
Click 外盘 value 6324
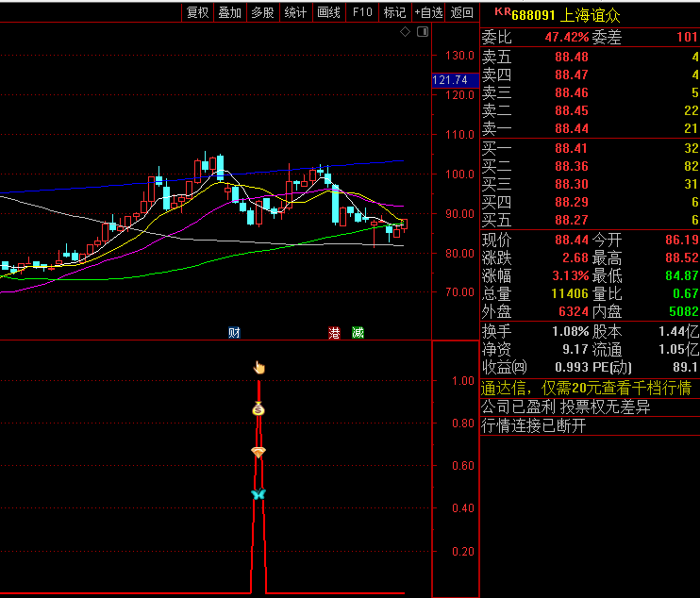[x=574, y=311]
